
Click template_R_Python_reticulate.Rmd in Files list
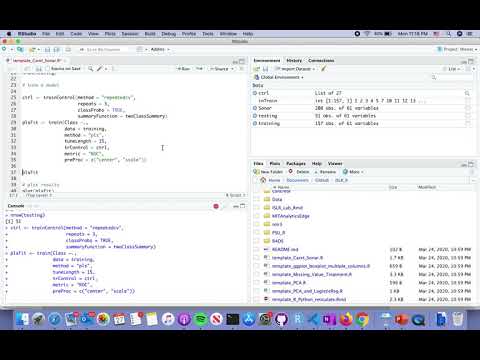[309, 299]
